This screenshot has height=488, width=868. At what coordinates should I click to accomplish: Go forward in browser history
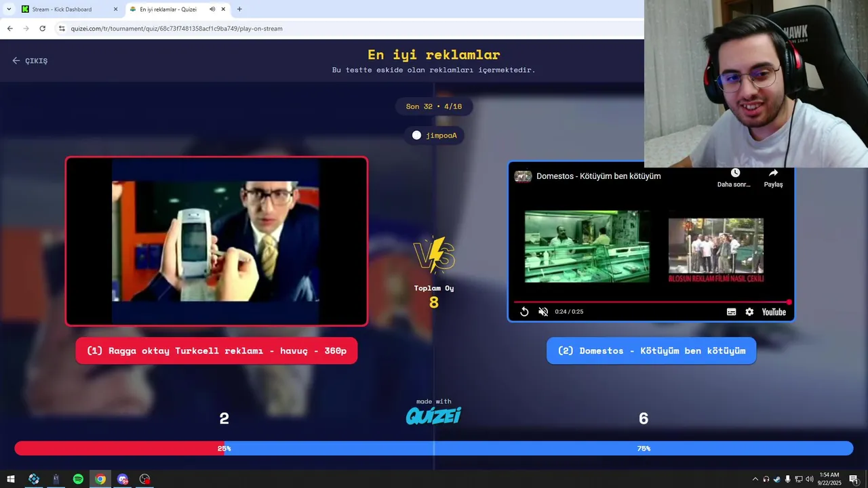tap(26, 28)
